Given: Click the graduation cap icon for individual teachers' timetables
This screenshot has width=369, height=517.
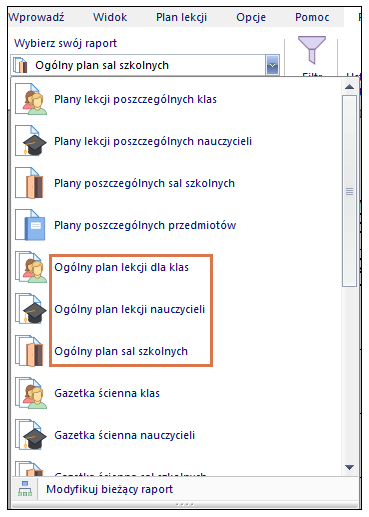Looking at the screenshot, I should 31,141.
